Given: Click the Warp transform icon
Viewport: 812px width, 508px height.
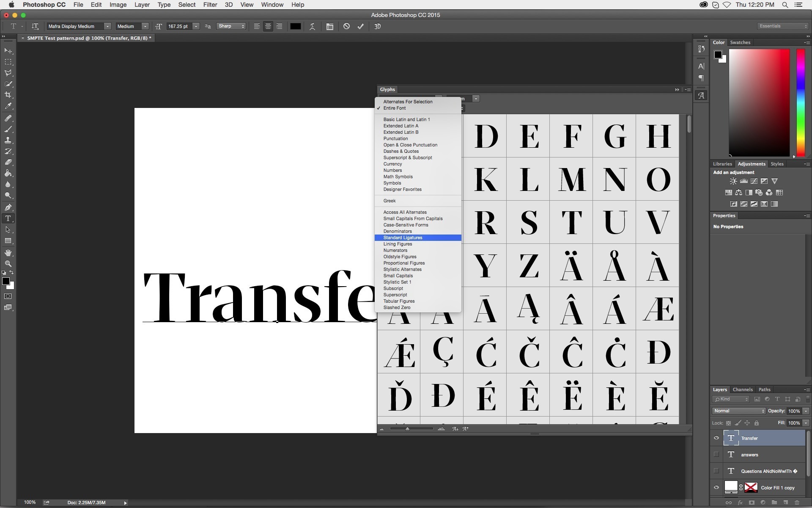Looking at the screenshot, I should (312, 26).
